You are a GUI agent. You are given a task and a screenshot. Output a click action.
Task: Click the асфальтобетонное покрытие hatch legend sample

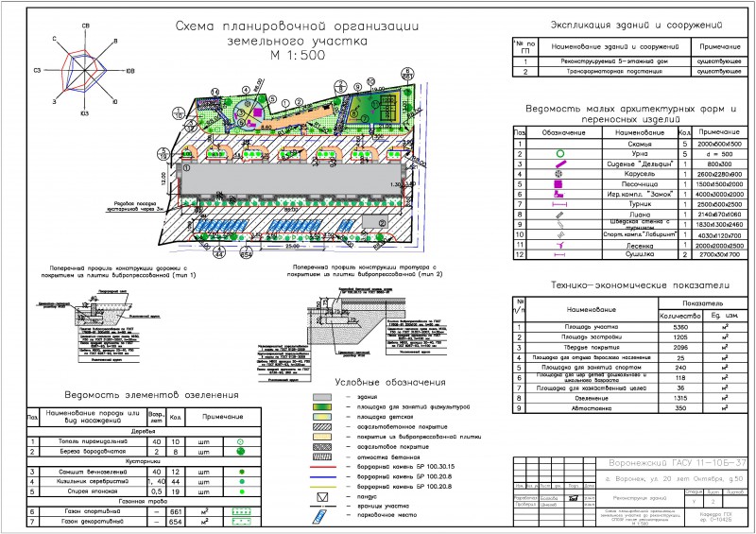click(322, 427)
